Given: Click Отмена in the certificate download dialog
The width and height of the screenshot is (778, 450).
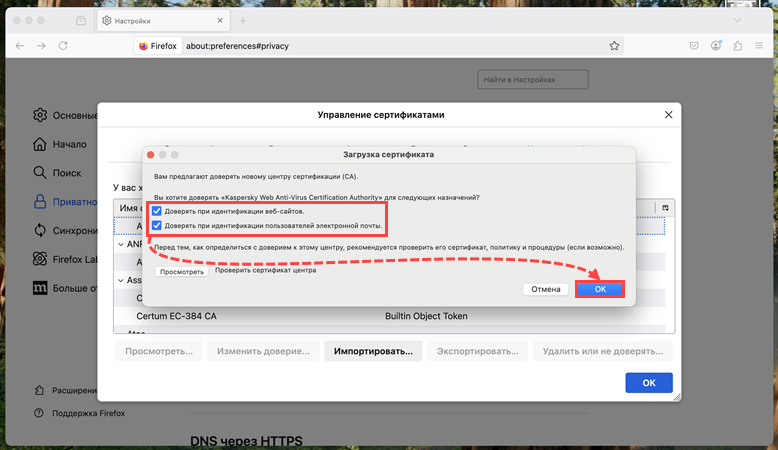Looking at the screenshot, I should (546, 289).
